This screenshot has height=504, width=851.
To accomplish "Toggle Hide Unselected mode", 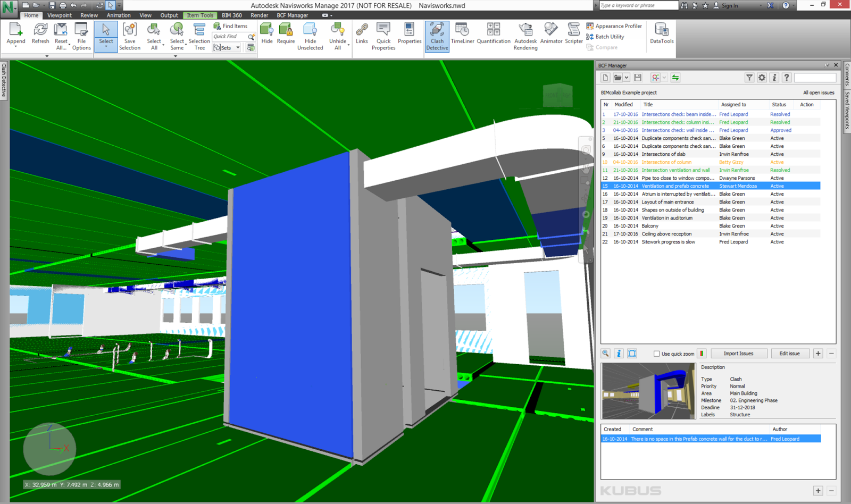I will tap(310, 36).
